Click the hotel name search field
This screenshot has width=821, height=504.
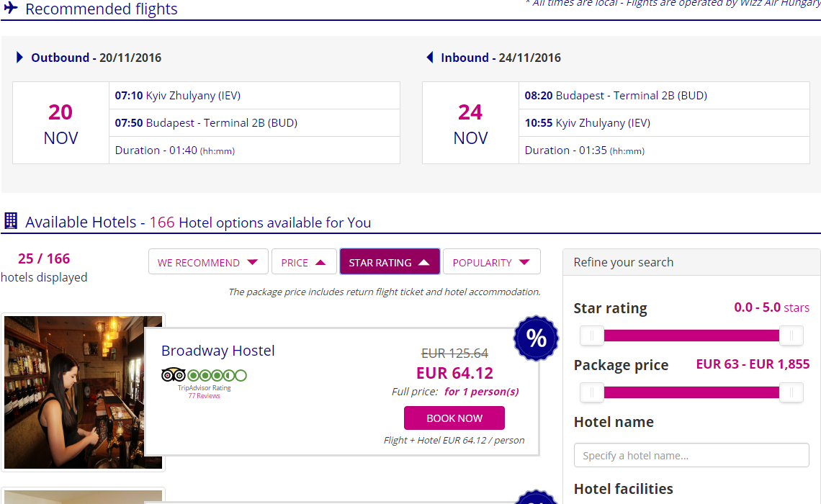tap(691, 455)
